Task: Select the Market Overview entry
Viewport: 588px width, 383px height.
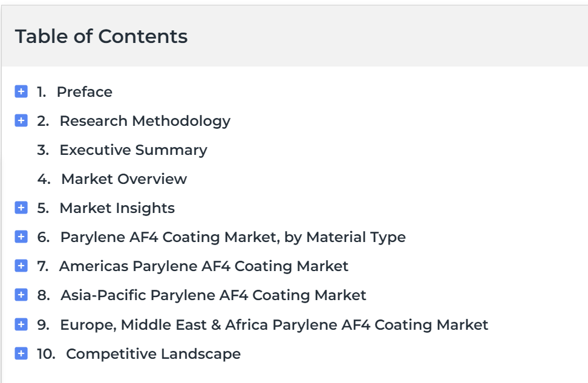Action: [x=124, y=179]
